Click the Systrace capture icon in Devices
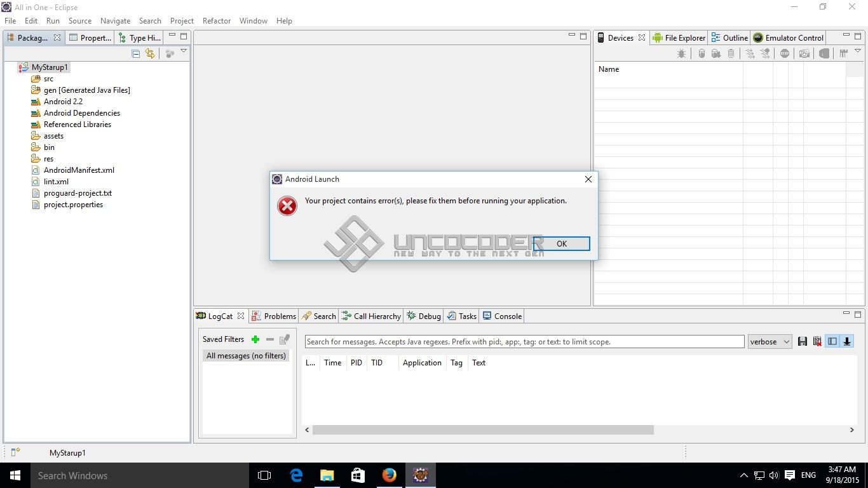 pos(844,54)
